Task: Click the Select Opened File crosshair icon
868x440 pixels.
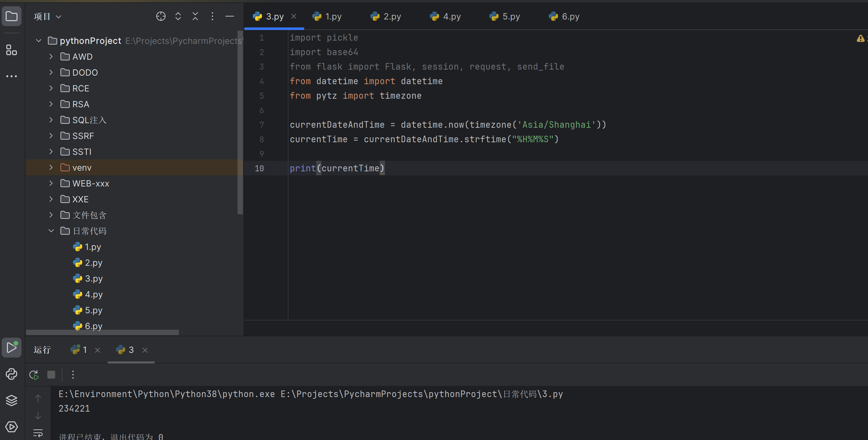Action: [161, 16]
